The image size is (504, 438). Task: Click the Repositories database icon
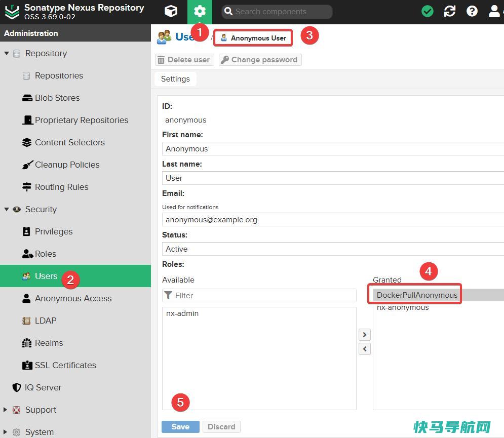pyautogui.click(x=26, y=76)
